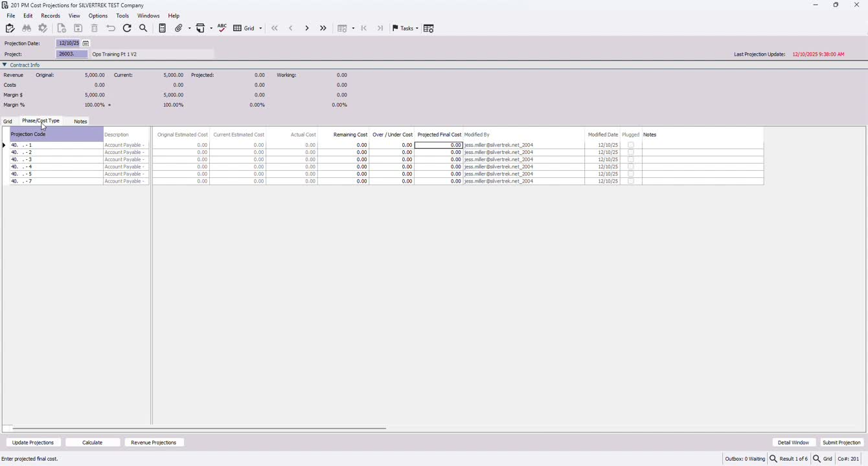Click the Remaining Cost column header
Viewport: 868px width, 466px height.
coord(344,135)
